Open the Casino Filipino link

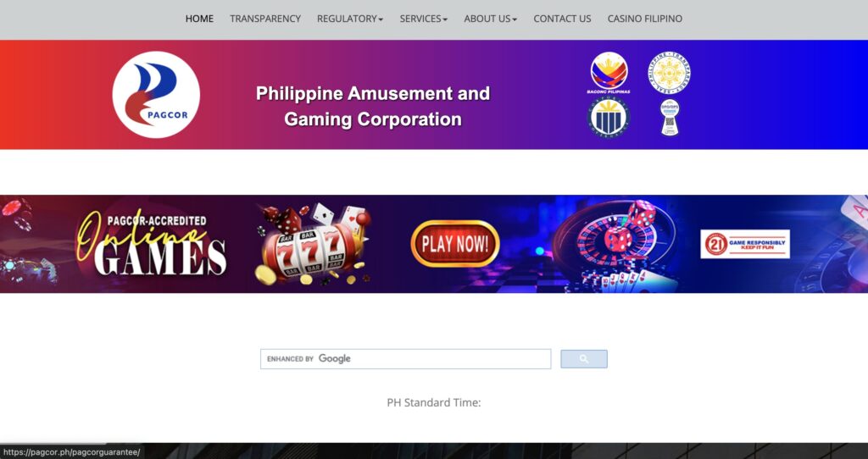point(645,19)
